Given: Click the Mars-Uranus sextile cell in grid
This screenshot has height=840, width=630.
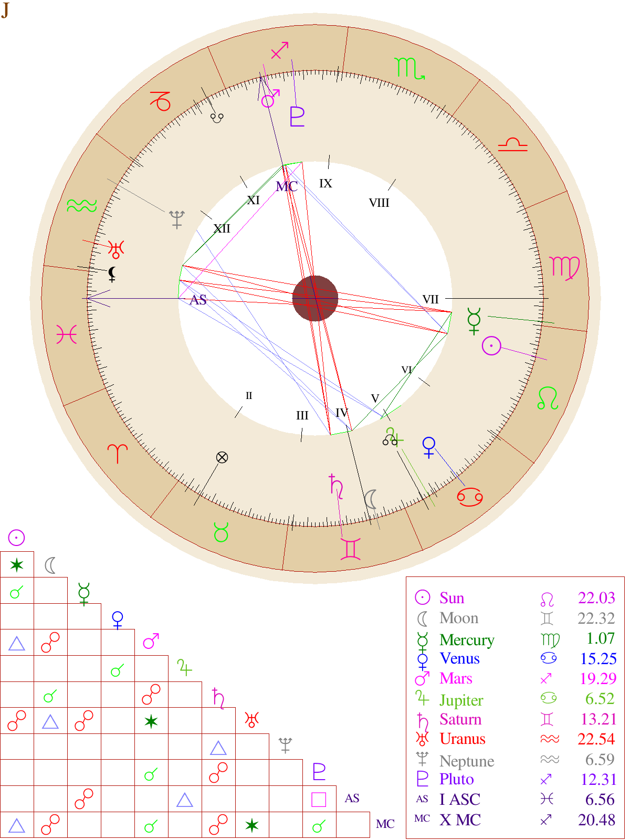Looking at the screenshot, I should pyautogui.click(x=151, y=721).
